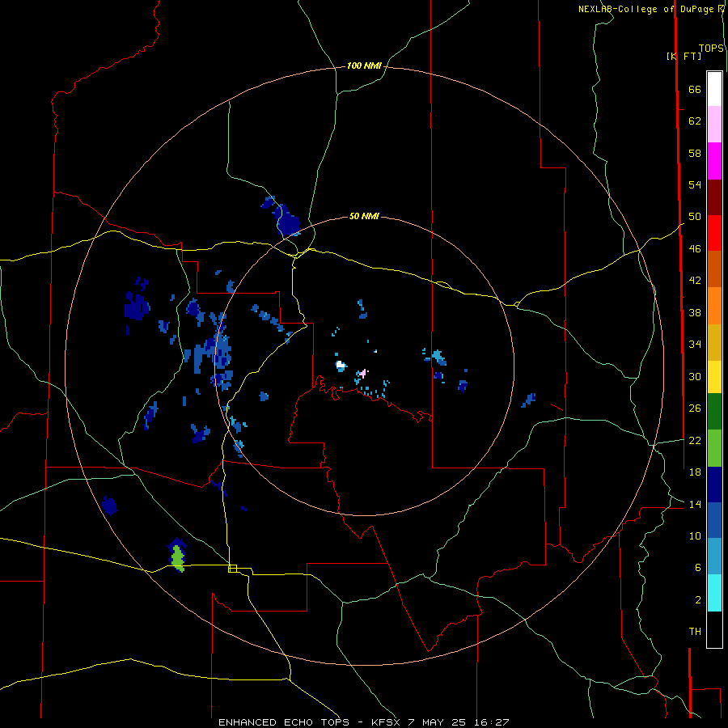The image size is (728, 728).
Task: Click the white echo cell near radar center
Action: pos(341,365)
